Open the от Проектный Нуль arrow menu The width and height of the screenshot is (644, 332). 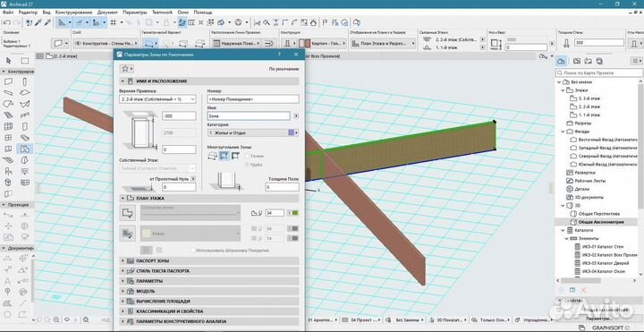coord(193,179)
